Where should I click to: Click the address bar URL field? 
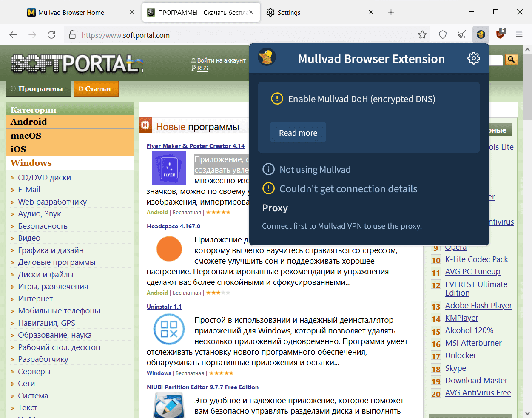pyautogui.click(x=247, y=35)
